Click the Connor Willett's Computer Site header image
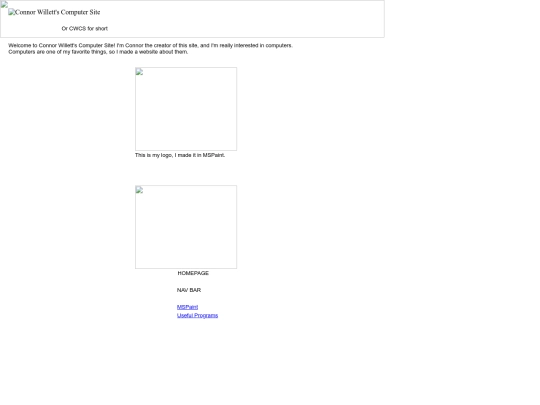The image size is (540, 405). (x=54, y=12)
